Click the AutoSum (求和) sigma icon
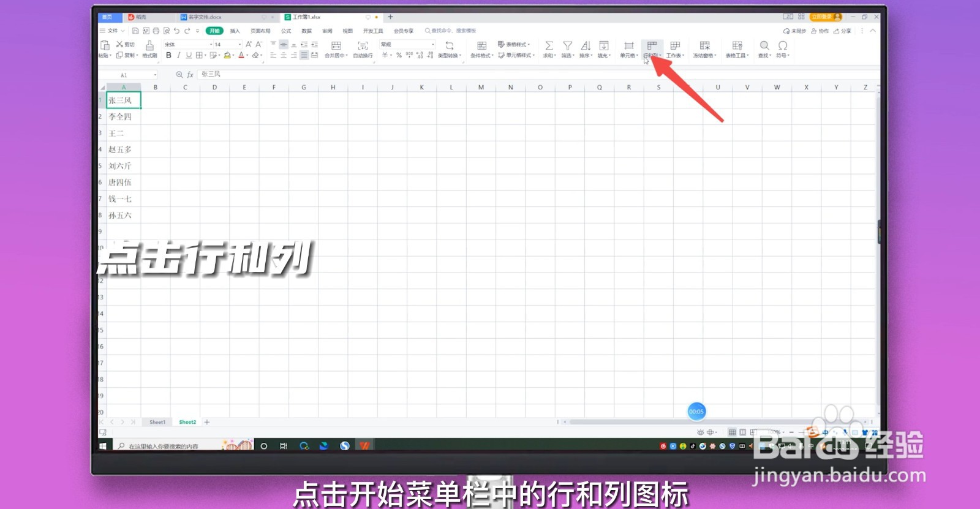 point(549,46)
